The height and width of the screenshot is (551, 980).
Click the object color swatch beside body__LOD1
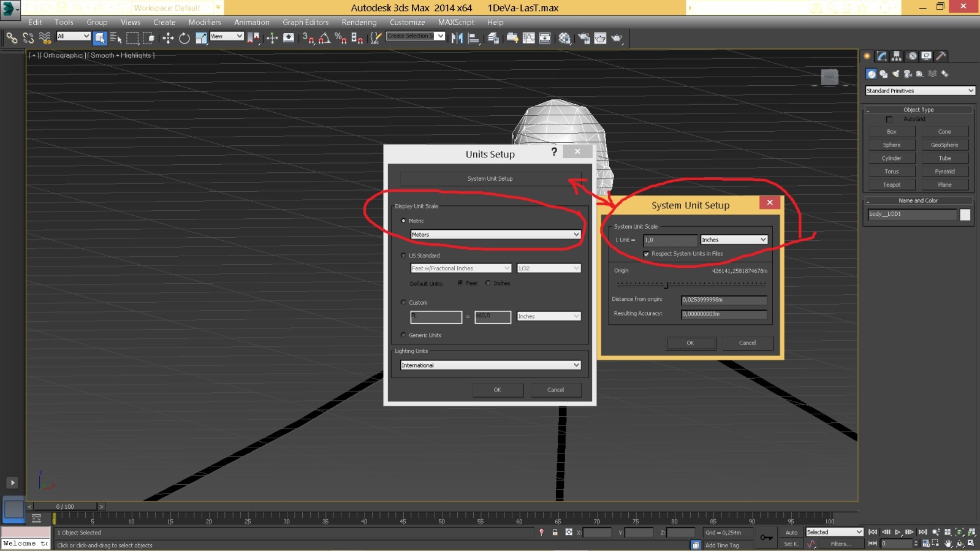tap(965, 215)
